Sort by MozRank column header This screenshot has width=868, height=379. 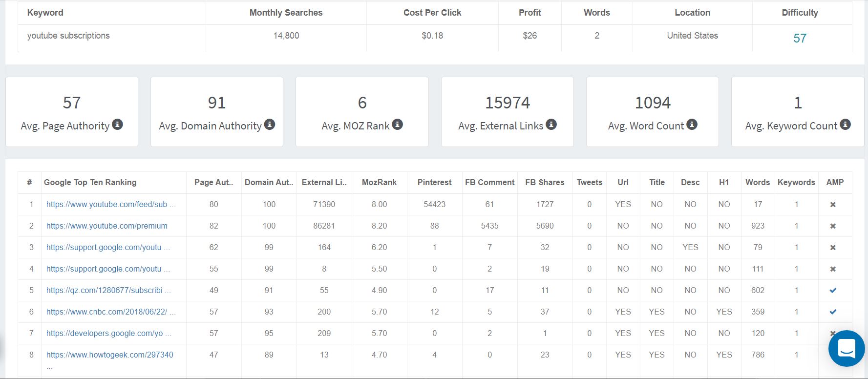[x=379, y=182]
